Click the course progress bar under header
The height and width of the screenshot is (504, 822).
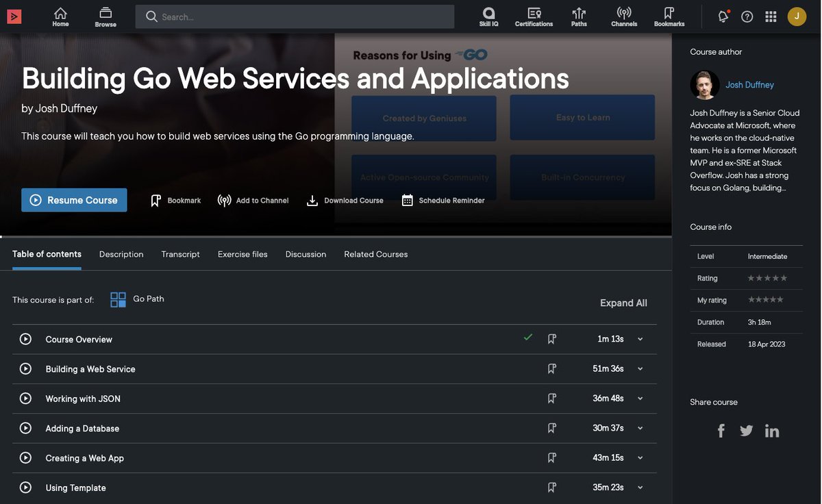pyautogui.click(x=336, y=236)
